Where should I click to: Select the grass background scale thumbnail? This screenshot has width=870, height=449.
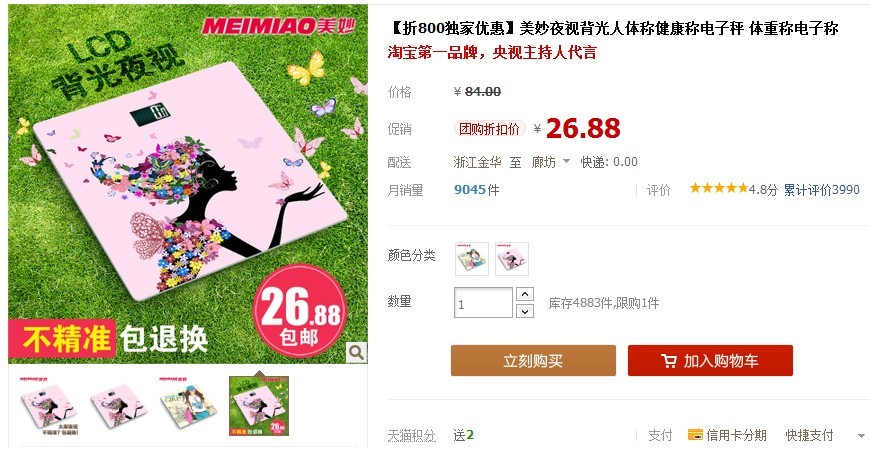(259, 406)
